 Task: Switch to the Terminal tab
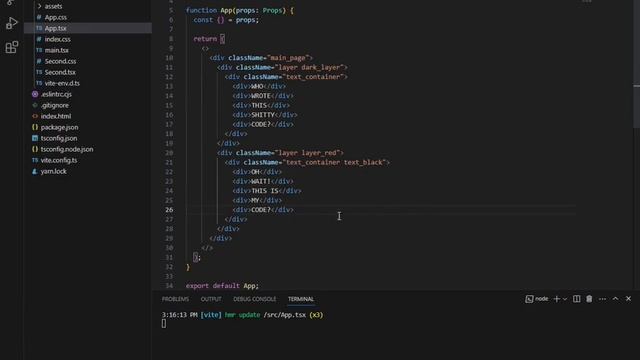(x=301, y=299)
